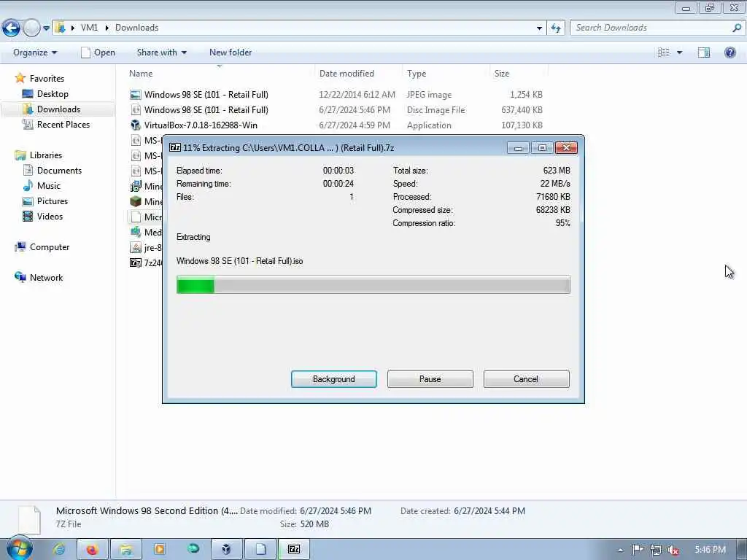Go back with the Explorer back arrow
This screenshot has width=747, height=560.
point(12,28)
